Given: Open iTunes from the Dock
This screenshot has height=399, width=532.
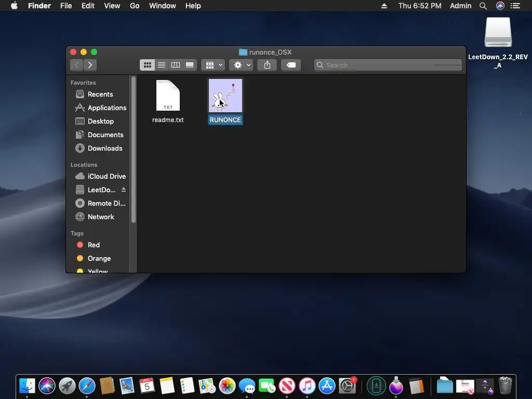Looking at the screenshot, I should [x=307, y=386].
